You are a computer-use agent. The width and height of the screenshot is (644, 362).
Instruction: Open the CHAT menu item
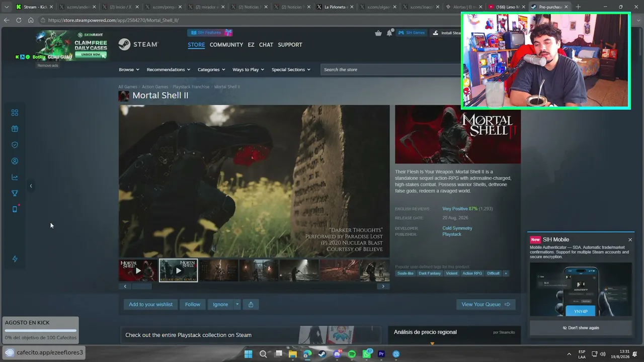coord(266,45)
